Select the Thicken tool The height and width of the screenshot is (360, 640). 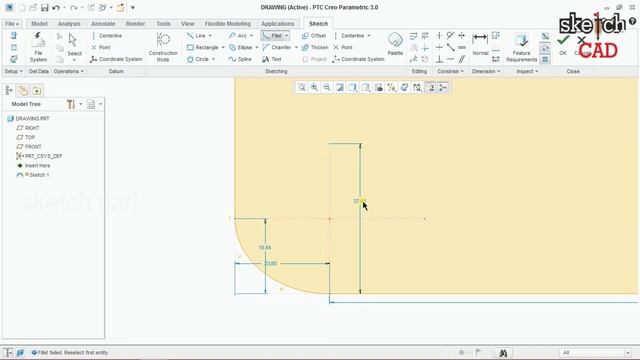(315, 47)
